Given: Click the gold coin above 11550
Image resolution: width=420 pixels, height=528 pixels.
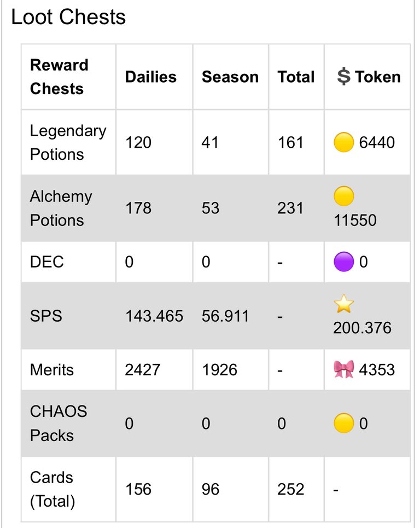Looking at the screenshot, I should (343, 196).
